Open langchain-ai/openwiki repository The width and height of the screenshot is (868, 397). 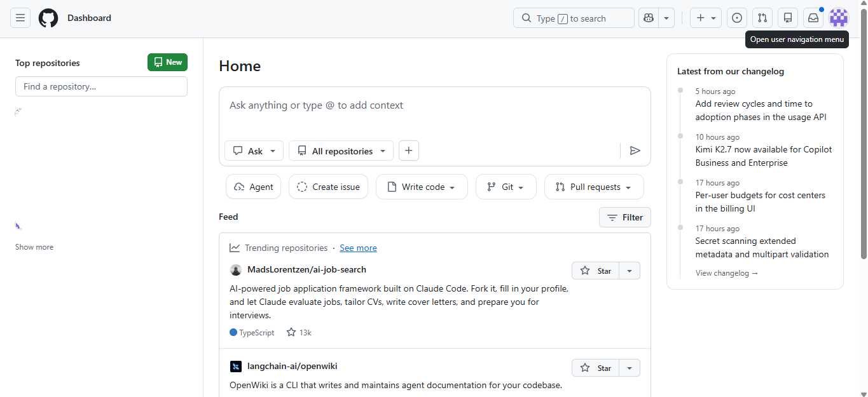(292, 366)
